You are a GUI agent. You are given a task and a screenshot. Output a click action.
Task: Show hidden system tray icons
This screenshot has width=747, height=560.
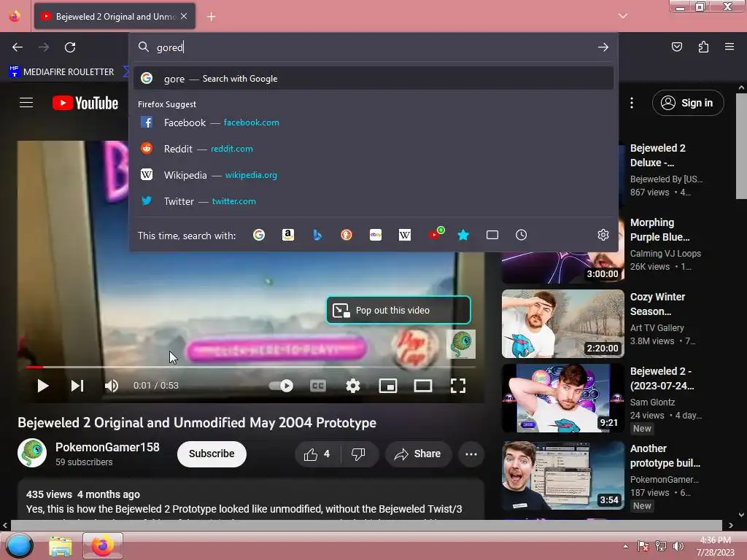(x=625, y=546)
